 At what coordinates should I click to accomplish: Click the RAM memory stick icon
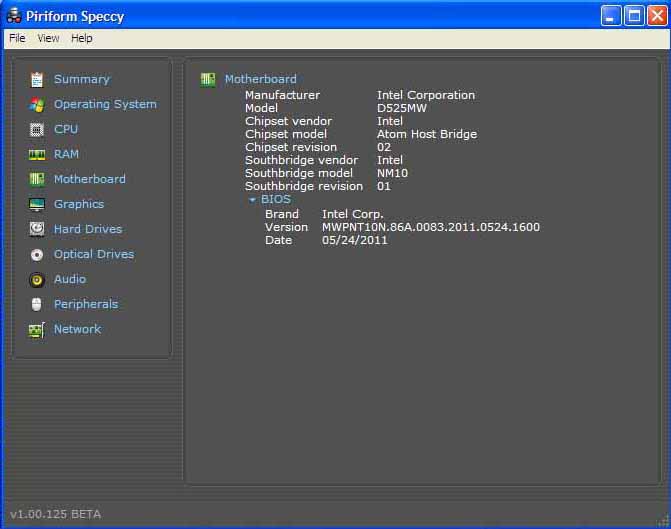pyautogui.click(x=37, y=154)
